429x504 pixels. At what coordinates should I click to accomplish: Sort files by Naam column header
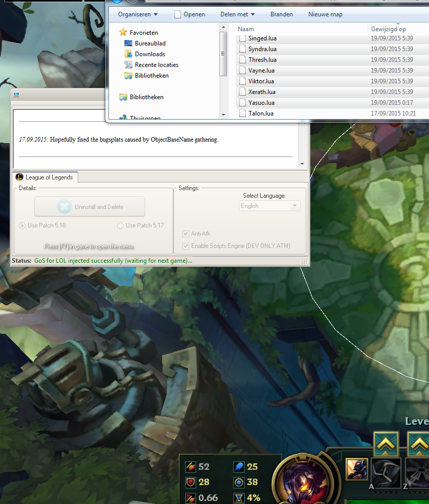[x=246, y=29]
